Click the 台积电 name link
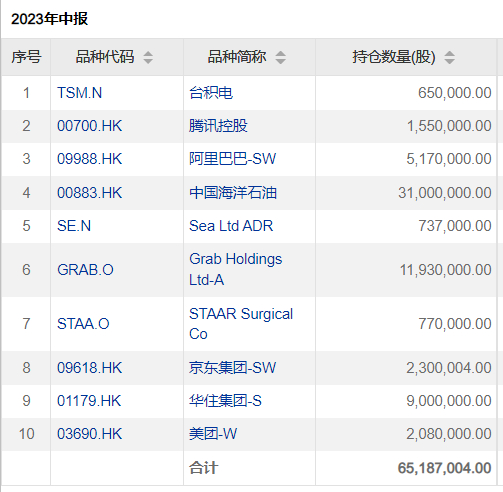 click(x=211, y=93)
